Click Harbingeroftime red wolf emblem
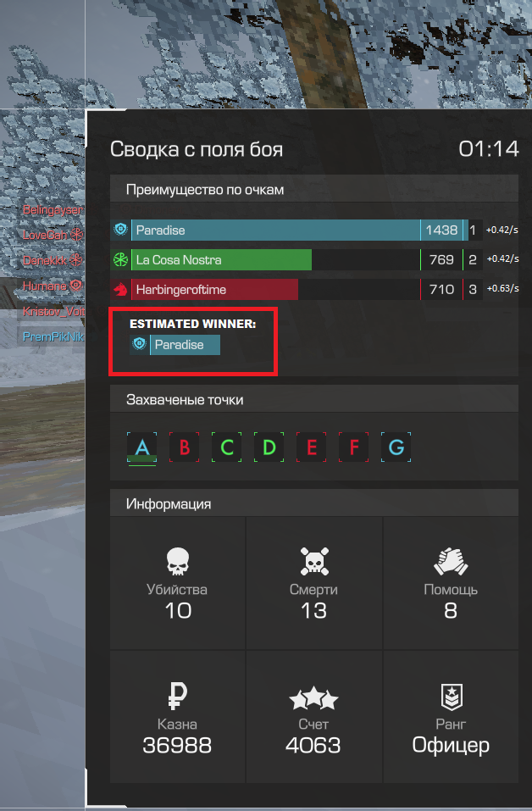 120,289
